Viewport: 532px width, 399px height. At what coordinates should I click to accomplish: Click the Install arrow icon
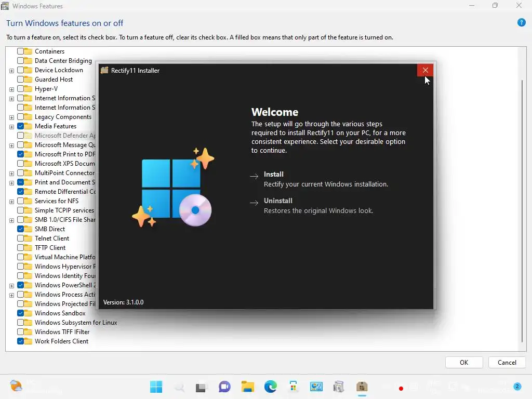click(x=254, y=176)
